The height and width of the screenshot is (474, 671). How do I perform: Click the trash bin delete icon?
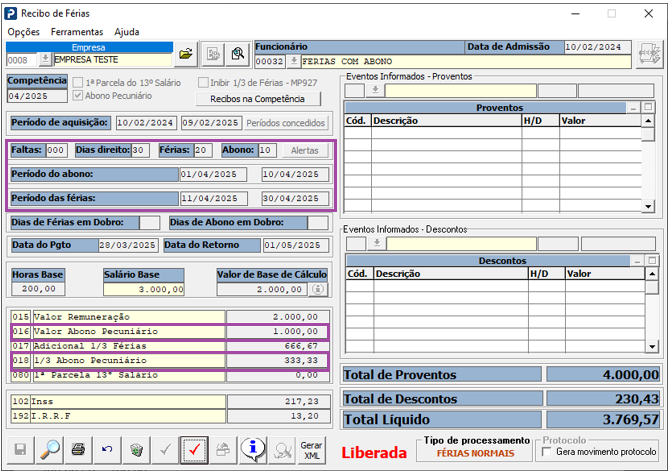point(137,450)
